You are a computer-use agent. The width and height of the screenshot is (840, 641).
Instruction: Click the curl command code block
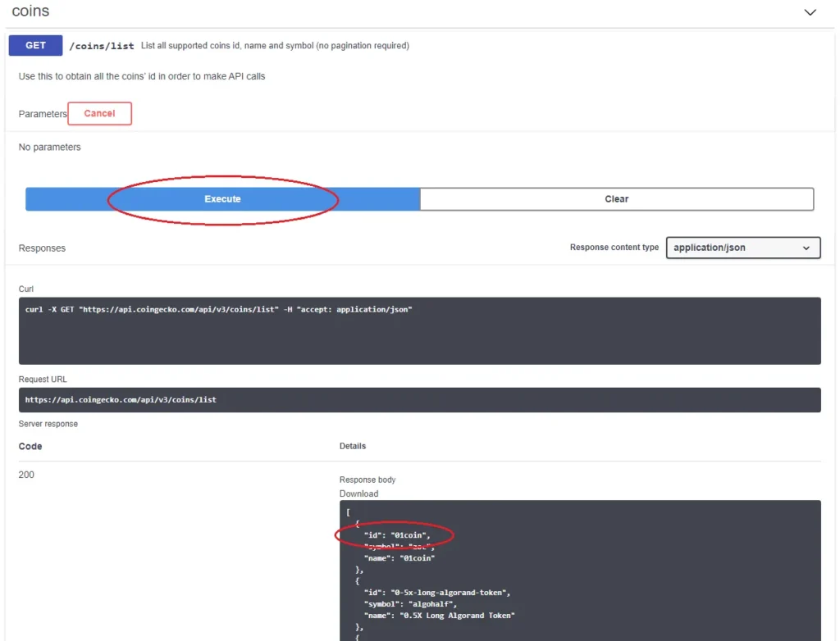pos(419,331)
